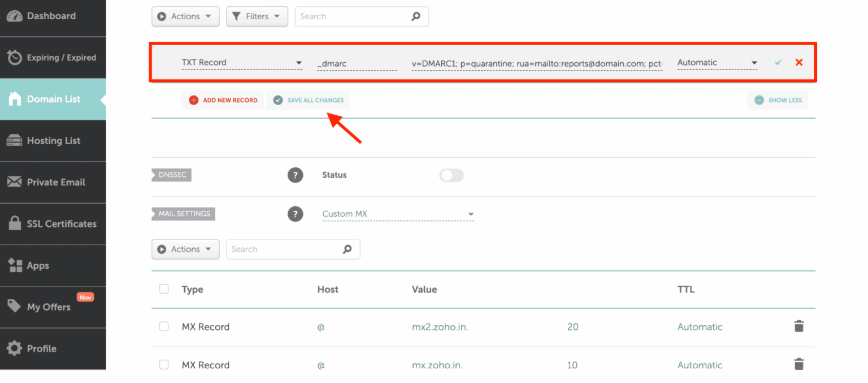The height and width of the screenshot is (383, 868).
Task: Open the Custom MX mail settings dropdown
Action: click(x=398, y=214)
